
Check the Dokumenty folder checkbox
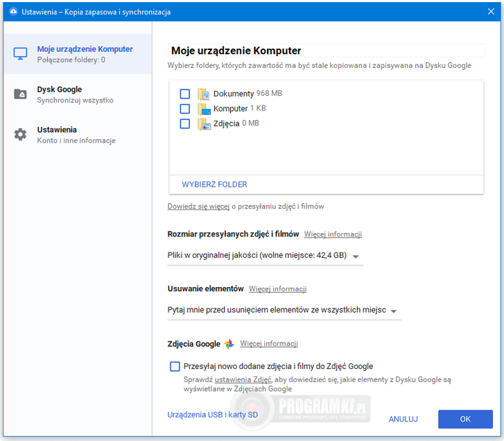(185, 94)
